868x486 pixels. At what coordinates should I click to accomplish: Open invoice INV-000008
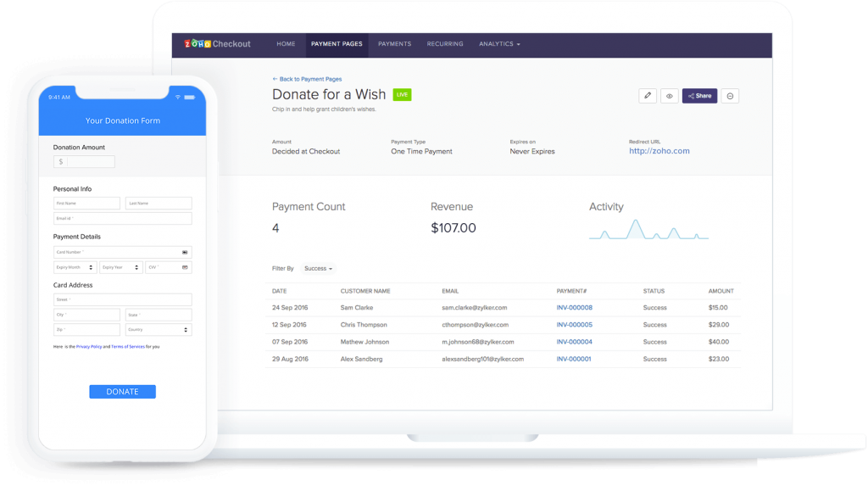coord(574,308)
